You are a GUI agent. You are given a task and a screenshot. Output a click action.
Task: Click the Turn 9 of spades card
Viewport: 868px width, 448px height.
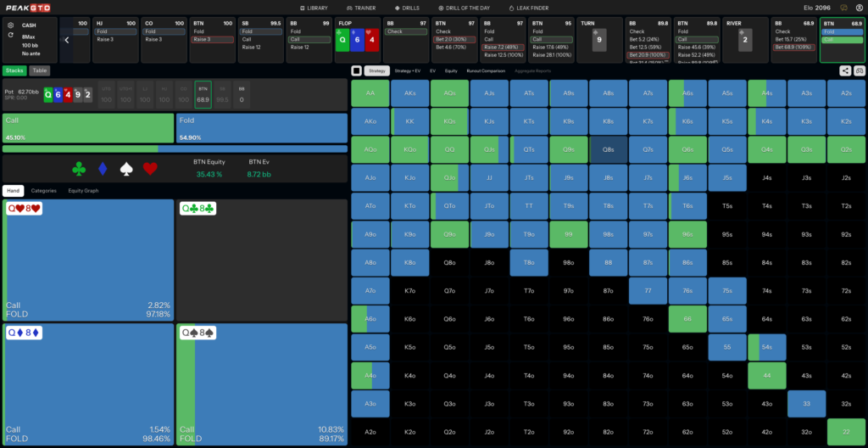tap(599, 40)
